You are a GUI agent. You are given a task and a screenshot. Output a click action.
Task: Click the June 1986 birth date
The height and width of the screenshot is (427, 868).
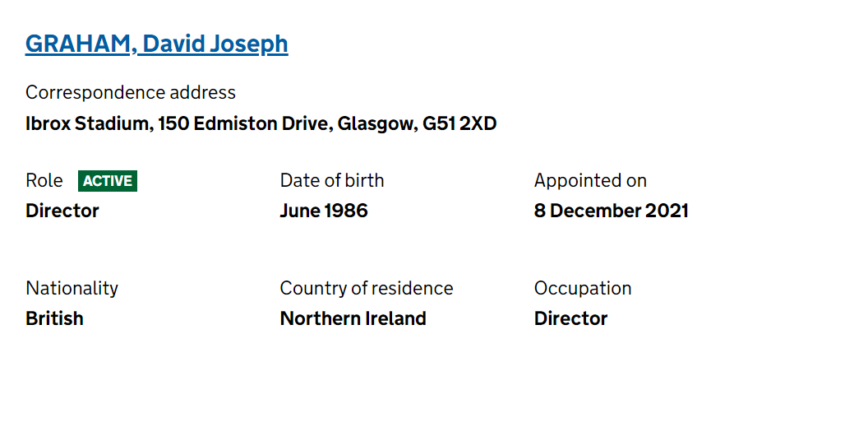324,211
